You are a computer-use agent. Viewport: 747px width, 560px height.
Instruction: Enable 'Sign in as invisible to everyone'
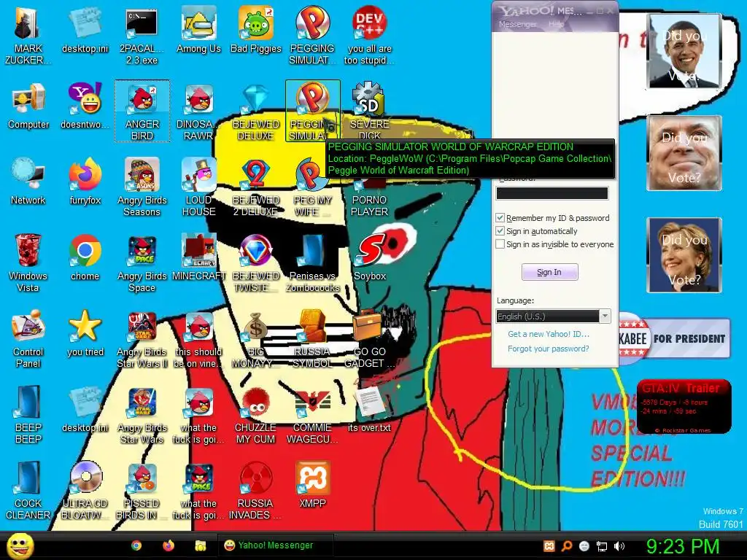[x=500, y=244]
